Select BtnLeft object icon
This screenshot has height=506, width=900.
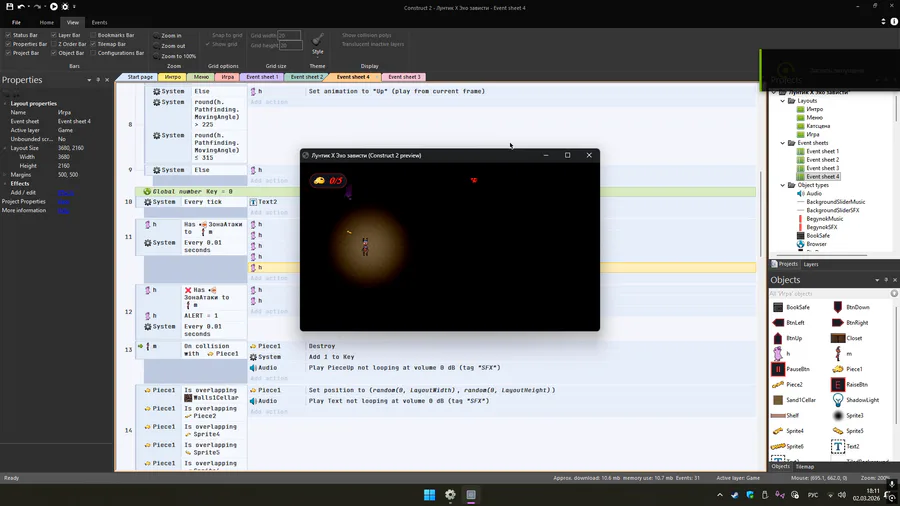(x=778, y=322)
